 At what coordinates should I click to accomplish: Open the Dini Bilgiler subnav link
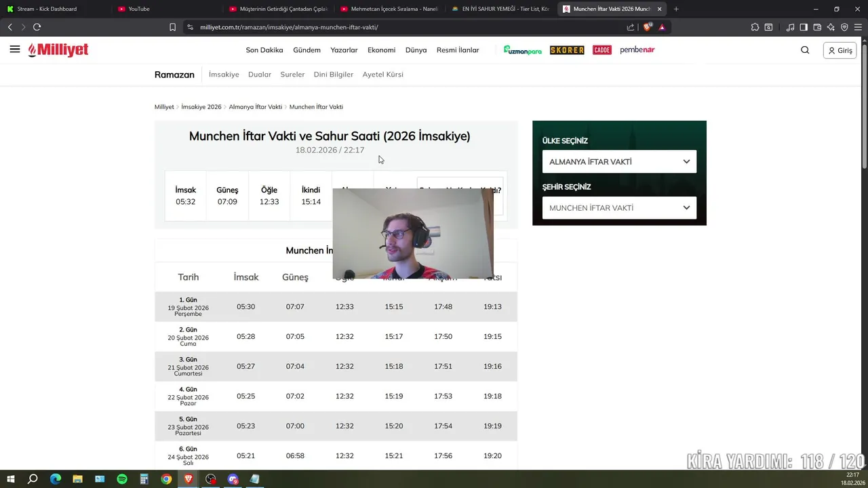coord(333,75)
